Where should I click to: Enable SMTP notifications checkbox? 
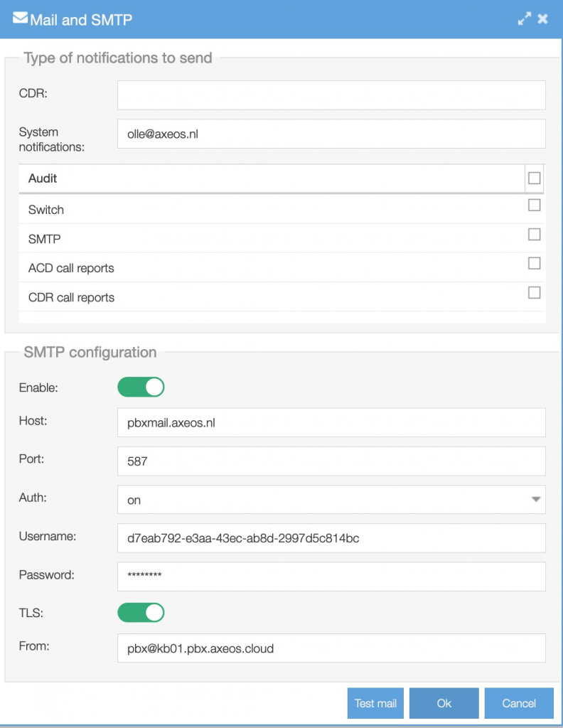click(x=535, y=233)
